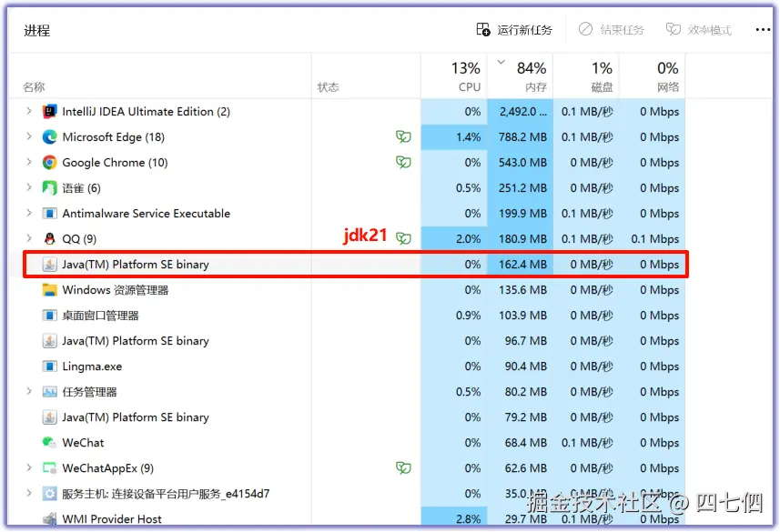Expand the WeChatAppEx process group
780x532 pixels.
[29, 467]
